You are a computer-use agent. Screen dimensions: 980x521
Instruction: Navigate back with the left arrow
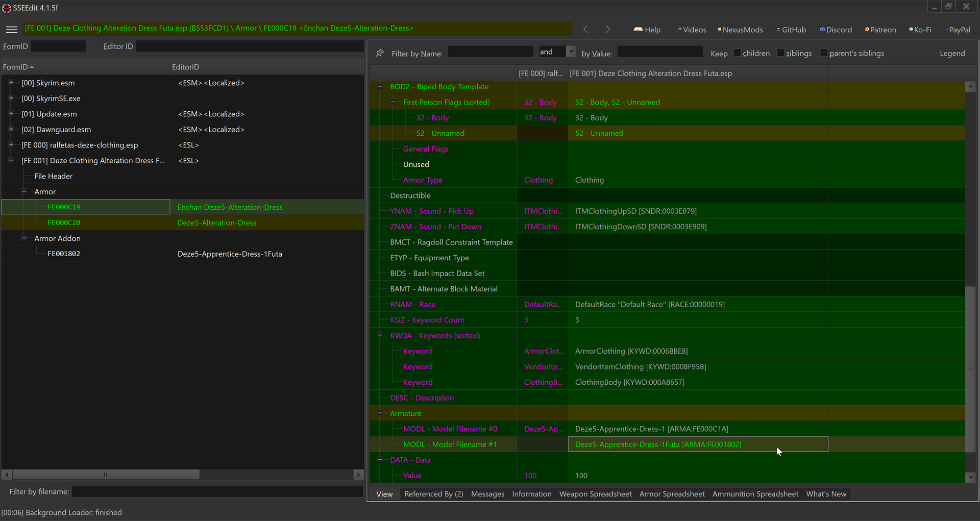(x=585, y=30)
